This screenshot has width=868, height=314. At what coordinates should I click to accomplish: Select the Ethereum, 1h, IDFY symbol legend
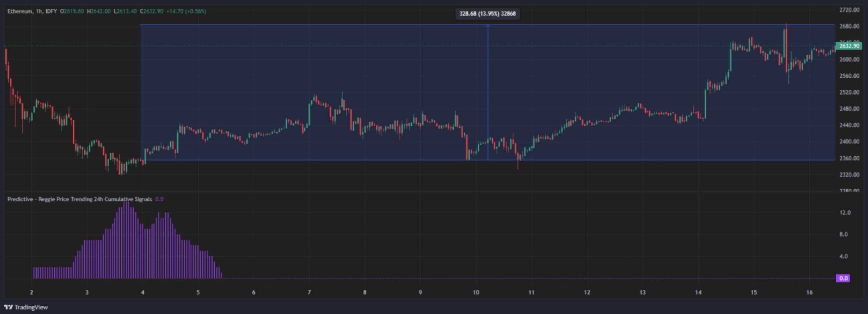coord(32,11)
